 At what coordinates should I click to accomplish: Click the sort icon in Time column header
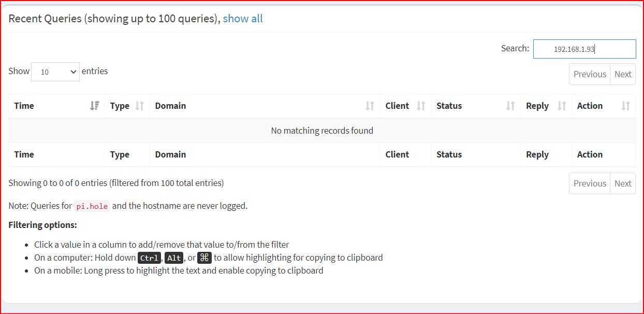[94, 106]
